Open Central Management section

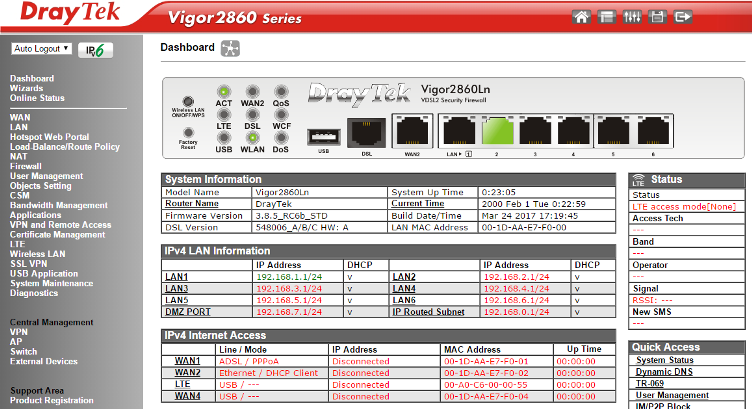(x=52, y=322)
